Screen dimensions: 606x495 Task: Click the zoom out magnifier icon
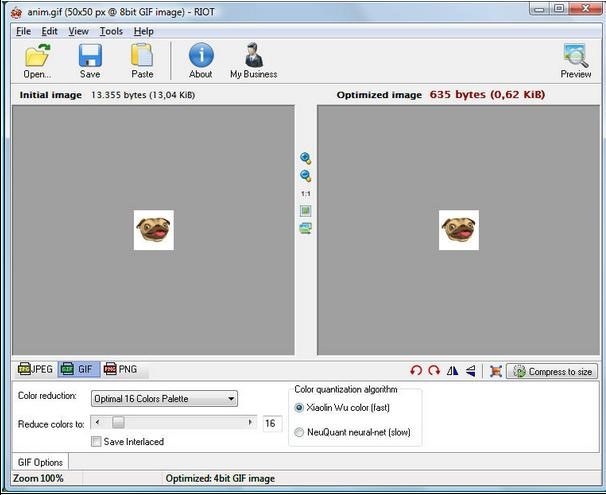pos(306,176)
